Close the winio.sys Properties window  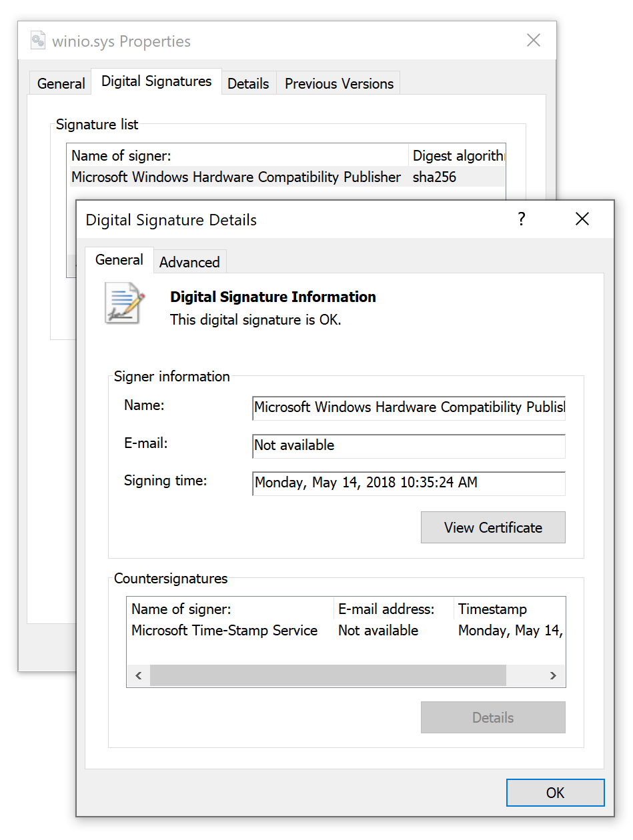534,40
